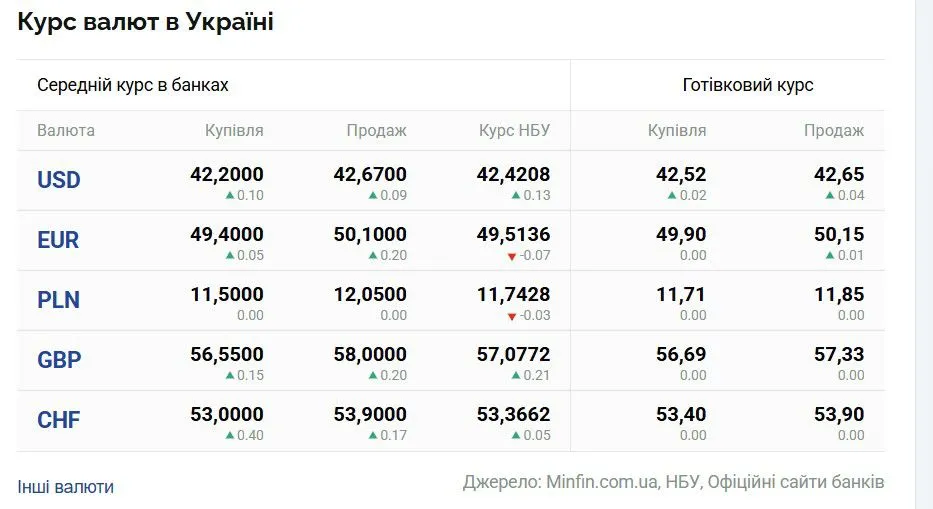Click the green up arrow beside 0.15 for GBP
This screenshot has width=933, height=509.
230,375
